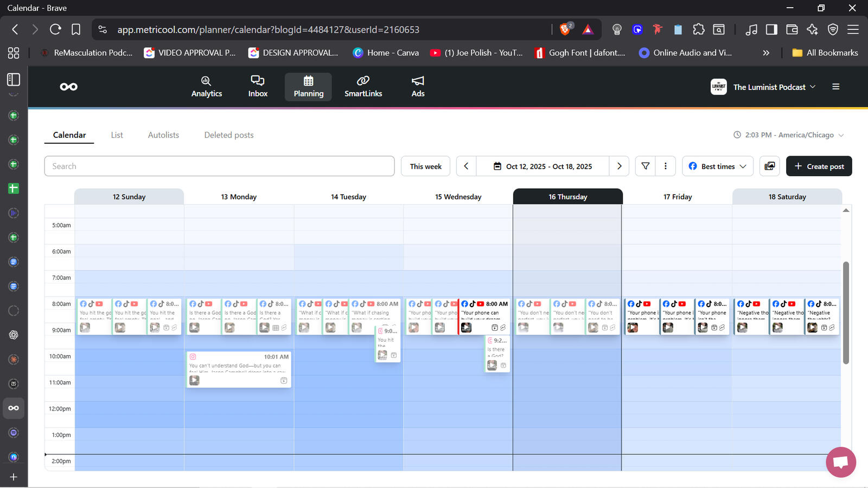Switch to the Calendar tab
This screenshot has height=488, width=868.
point(69,135)
